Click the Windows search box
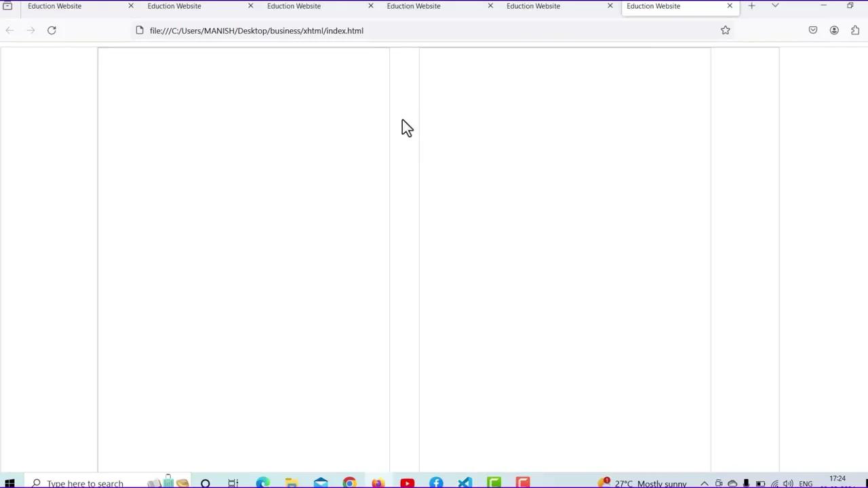Viewport: 868px width, 488px height. (85, 483)
